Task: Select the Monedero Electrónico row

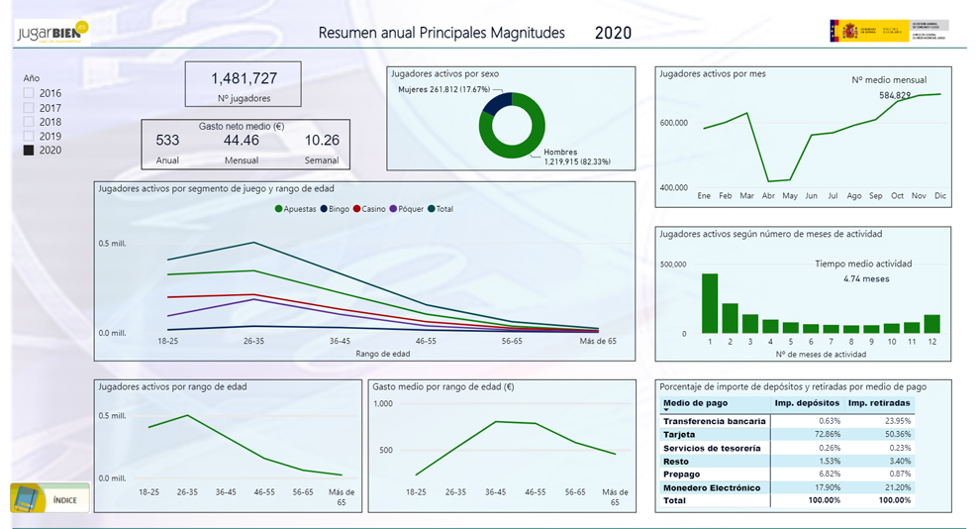Action: click(x=787, y=487)
